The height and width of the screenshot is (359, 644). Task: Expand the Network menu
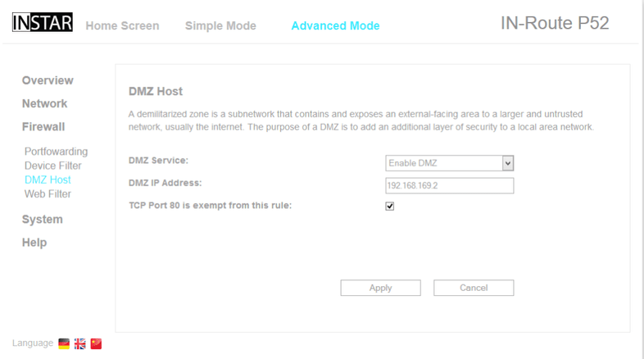click(x=45, y=104)
